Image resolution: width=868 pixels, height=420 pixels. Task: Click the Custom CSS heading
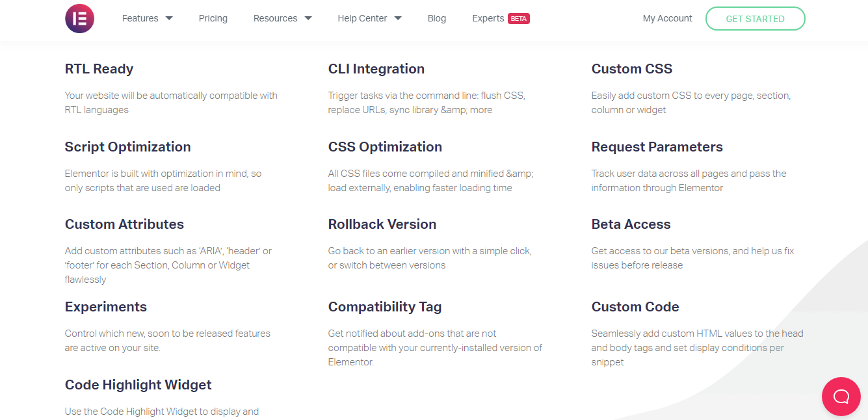631,69
